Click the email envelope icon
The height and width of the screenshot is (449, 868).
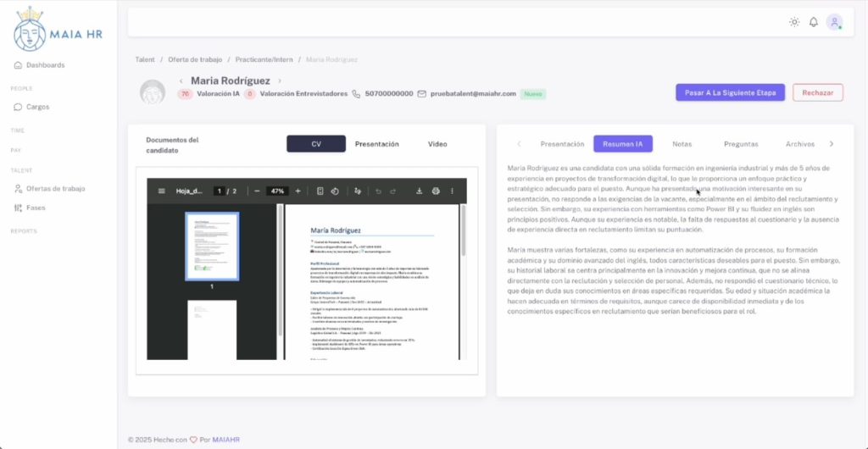pos(422,94)
